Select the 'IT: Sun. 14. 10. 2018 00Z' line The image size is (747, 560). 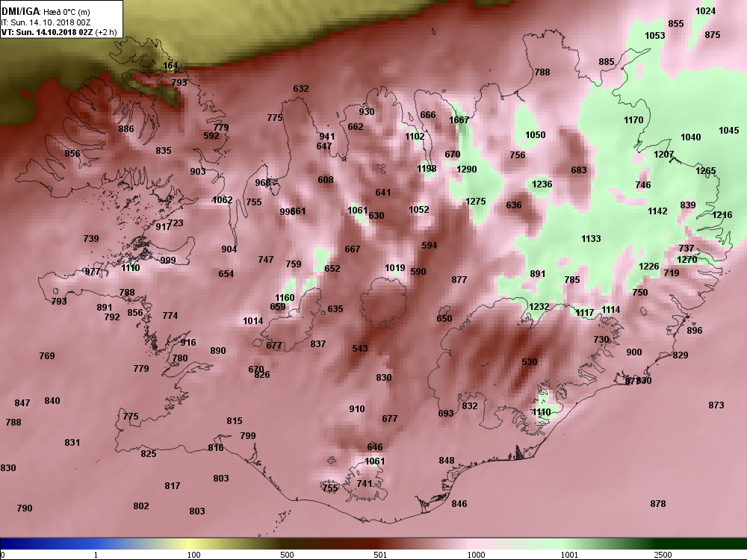tap(46, 22)
